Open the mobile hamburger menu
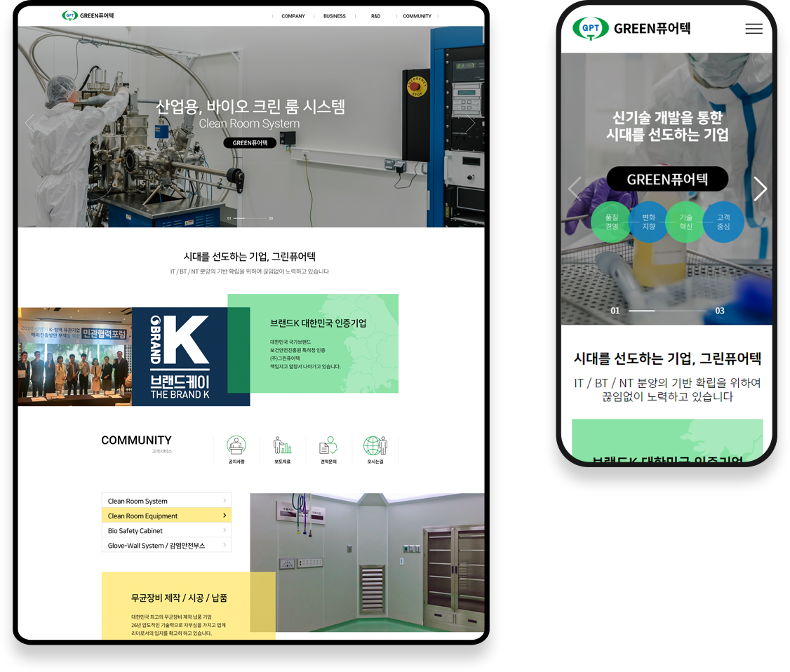The width and height of the screenshot is (790, 672). click(x=754, y=29)
